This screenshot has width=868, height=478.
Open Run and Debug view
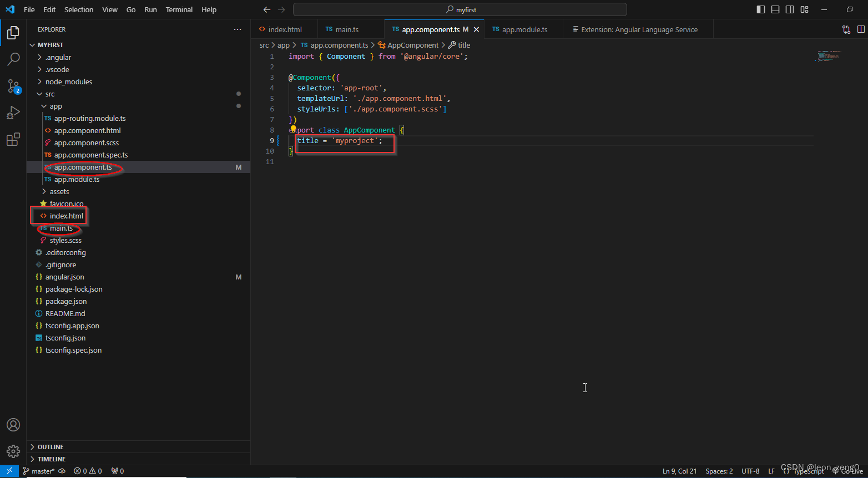click(13, 113)
